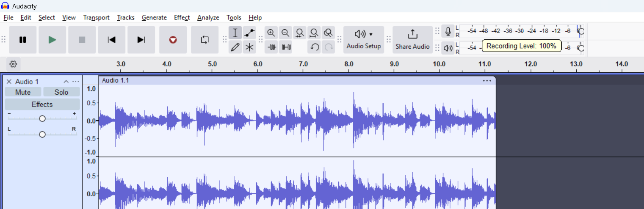Viewport: 644px width, 209px height.
Task: Click the Zoom Out magnifier
Action: [285, 33]
